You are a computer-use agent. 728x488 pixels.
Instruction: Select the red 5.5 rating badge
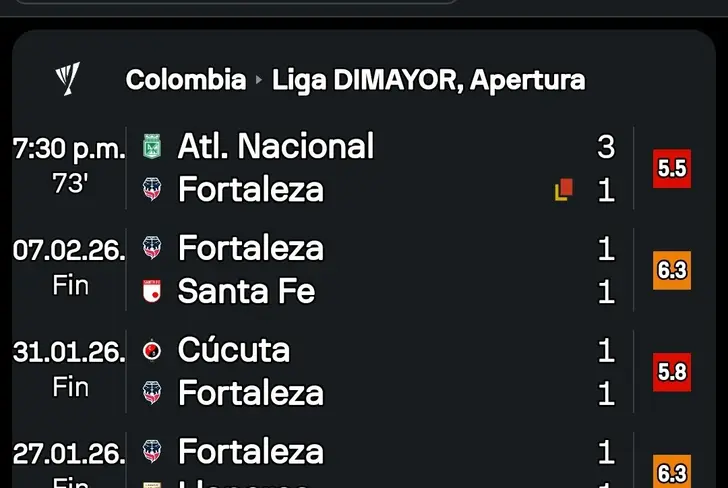point(672,169)
